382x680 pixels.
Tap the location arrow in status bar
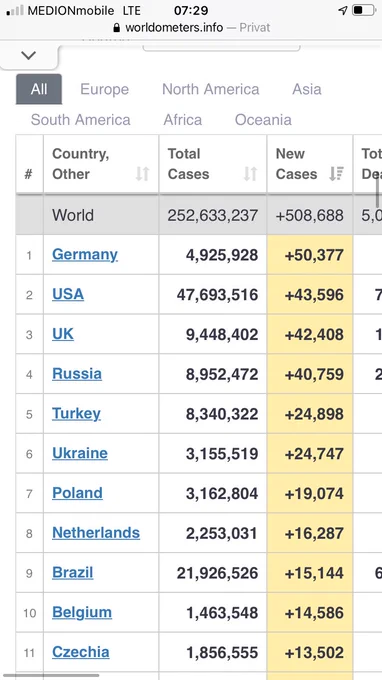pos(343,10)
